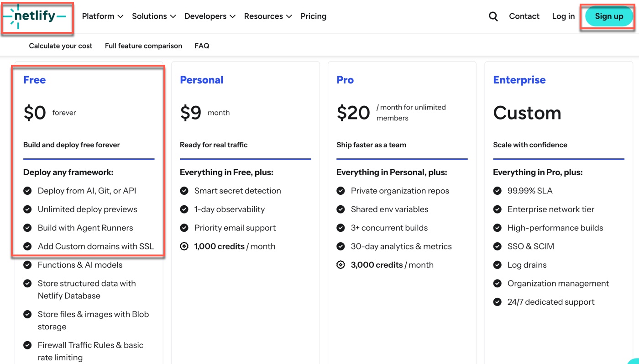Click the Sign up button
639x364 pixels.
point(609,16)
